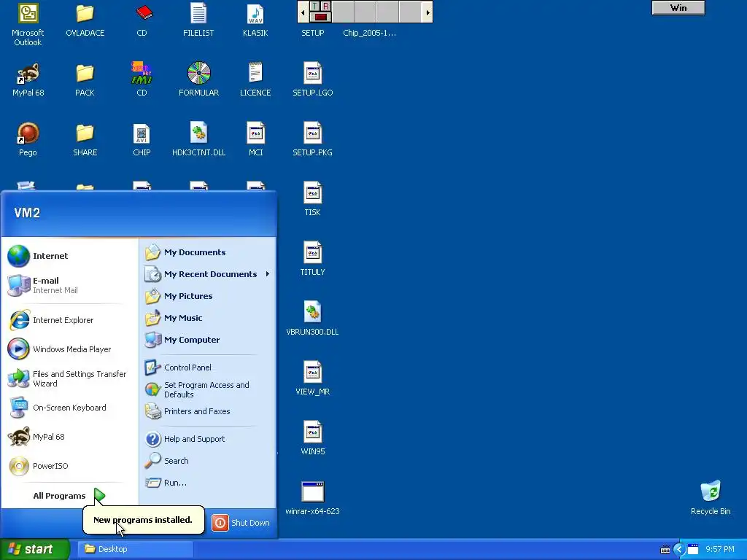This screenshot has height=560, width=747.
Task: Open E-mail Internet Mail in Start menu
Action: [x=69, y=285]
